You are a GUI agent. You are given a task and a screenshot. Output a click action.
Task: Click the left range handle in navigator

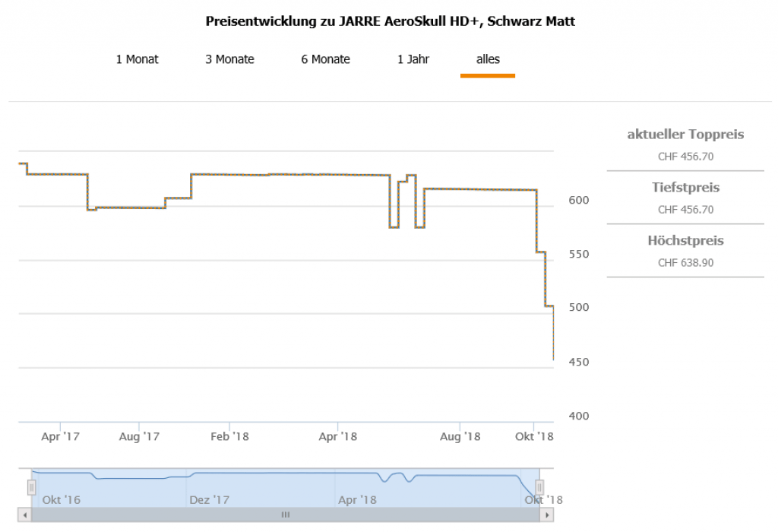click(x=31, y=487)
